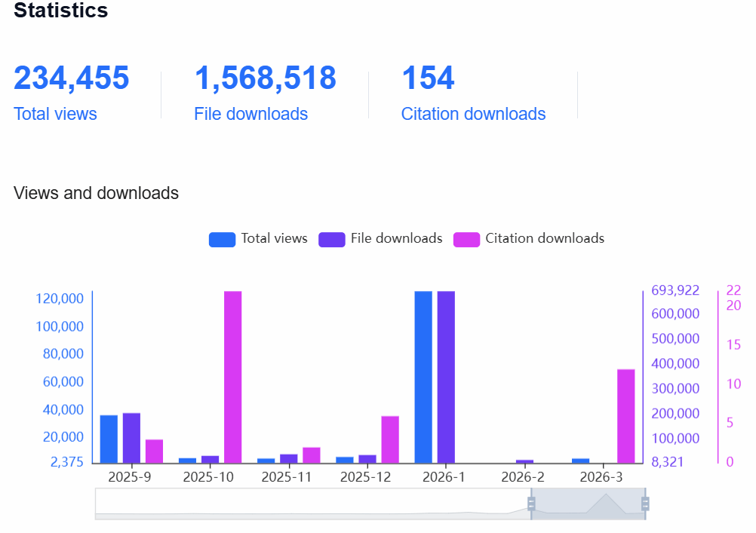
Task: Click the shaded selected range in zoom slider
Action: (x=588, y=504)
